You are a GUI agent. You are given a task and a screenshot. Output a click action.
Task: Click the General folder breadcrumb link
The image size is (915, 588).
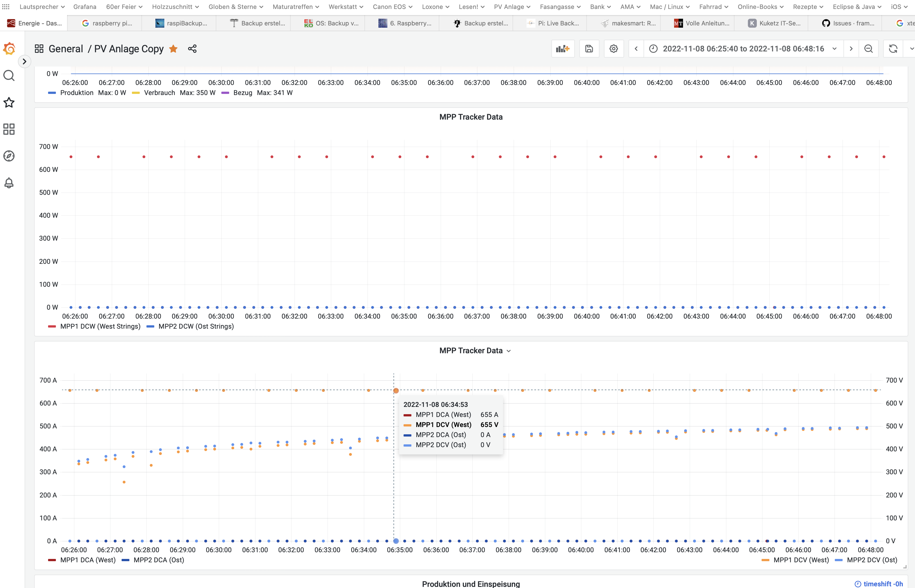point(66,49)
